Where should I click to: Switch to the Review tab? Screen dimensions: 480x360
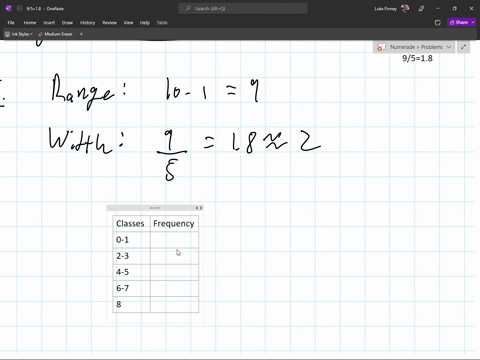[109, 23]
